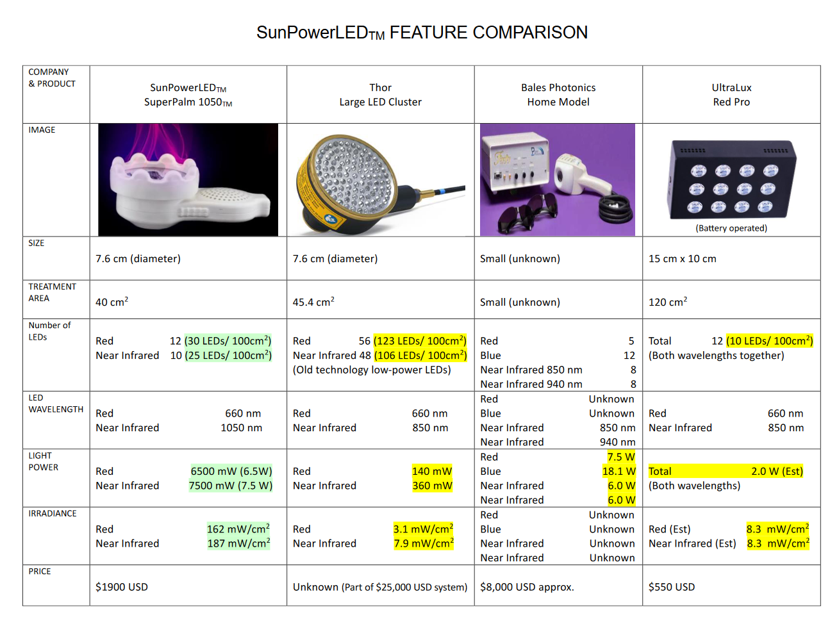The height and width of the screenshot is (644, 839).
Task: Click the '940 nm' wavelength value
Action: click(618, 442)
